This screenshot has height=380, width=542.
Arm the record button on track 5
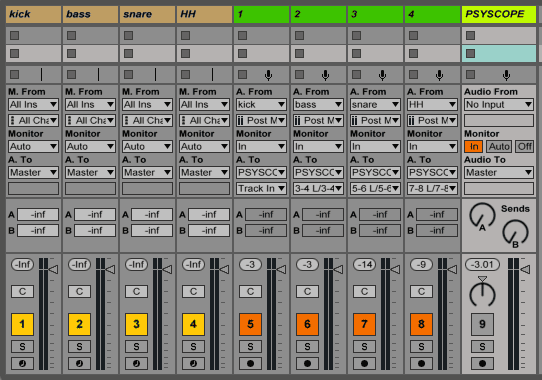pos(250,363)
